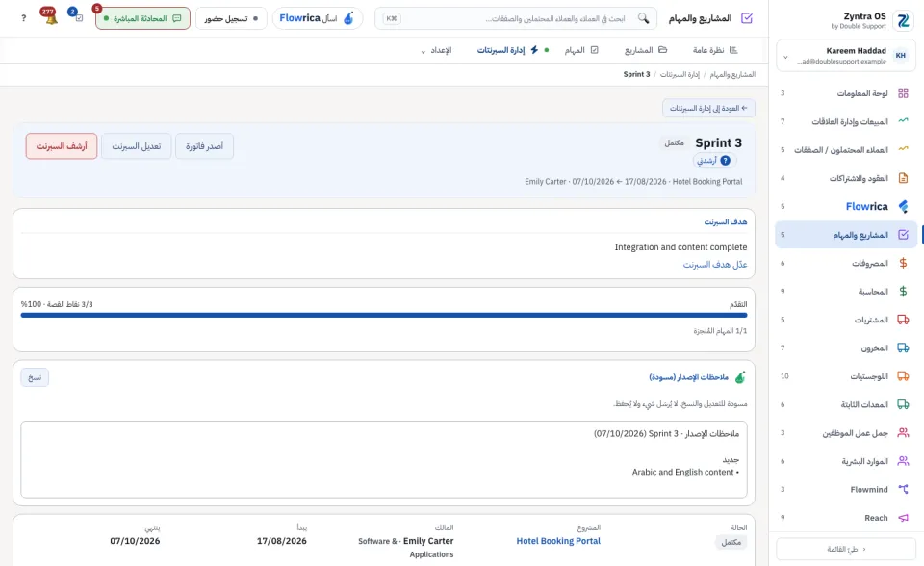This screenshot has height=566, width=924.
Task: Open Inventory truck icon in sidebar
Action: tap(903, 347)
